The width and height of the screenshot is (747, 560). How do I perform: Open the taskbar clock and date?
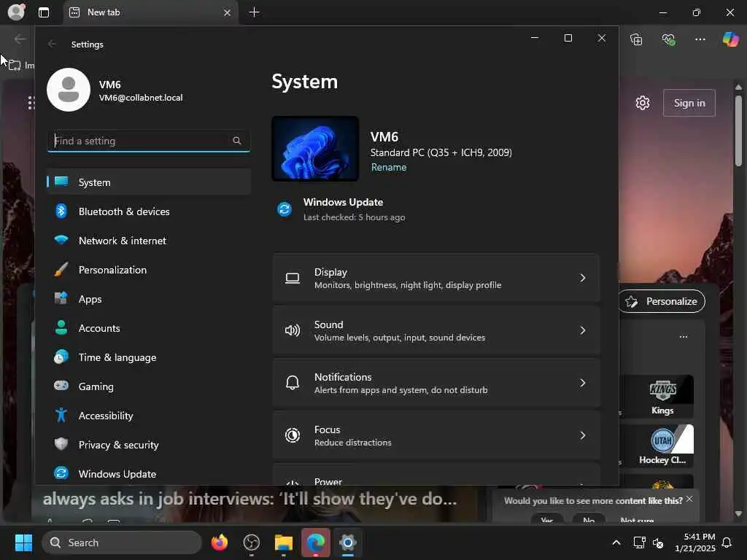point(695,542)
